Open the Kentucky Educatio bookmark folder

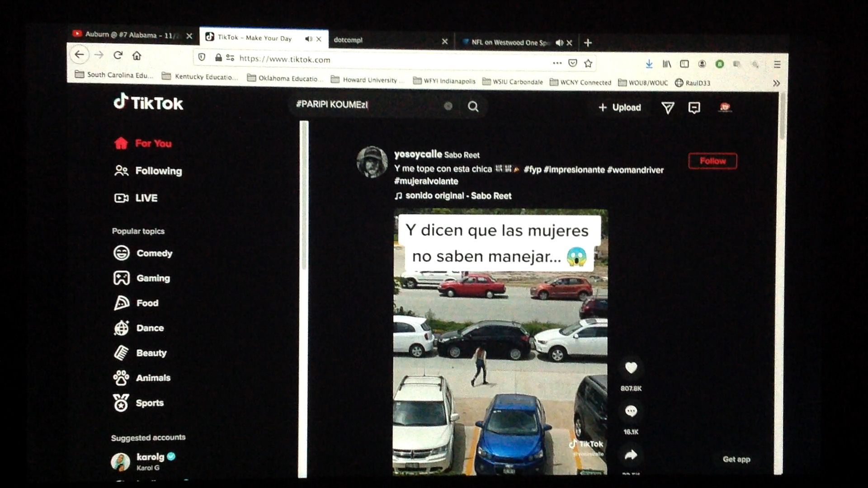tap(200, 76)
